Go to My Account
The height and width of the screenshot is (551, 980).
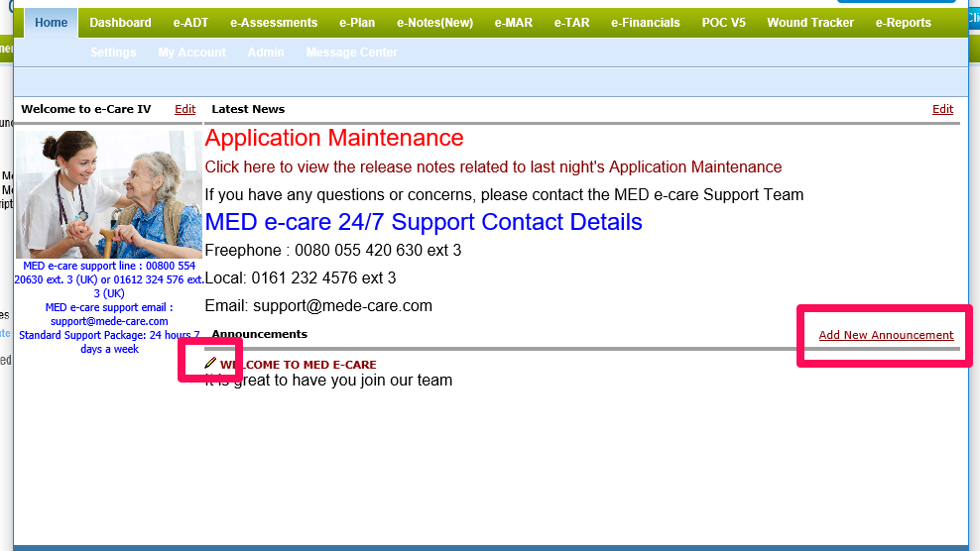coord(191,53)
